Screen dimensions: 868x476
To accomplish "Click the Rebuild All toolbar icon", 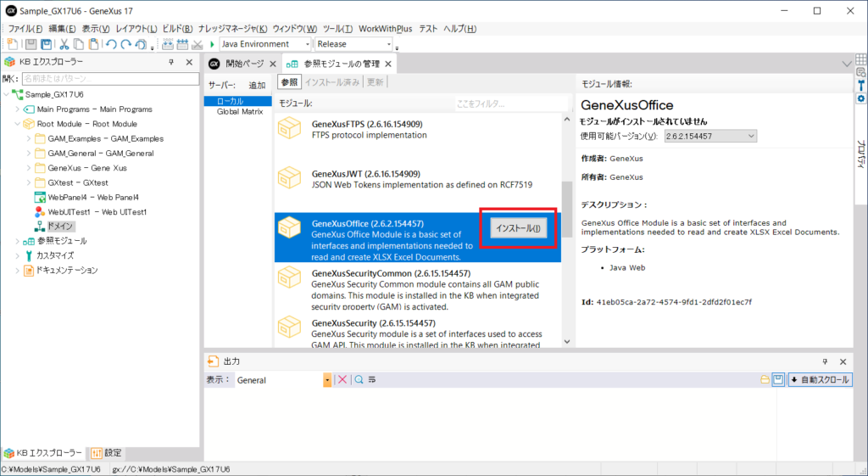I will (183, 44).
